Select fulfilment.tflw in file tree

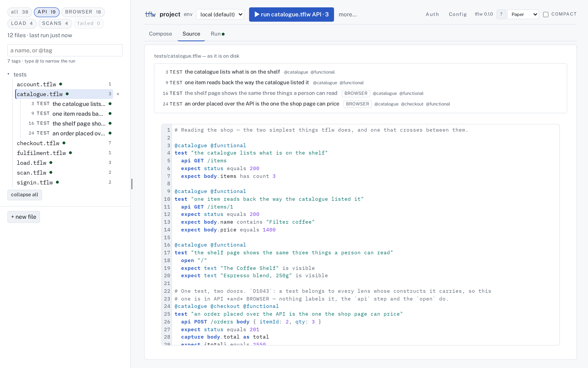[64, 153]
